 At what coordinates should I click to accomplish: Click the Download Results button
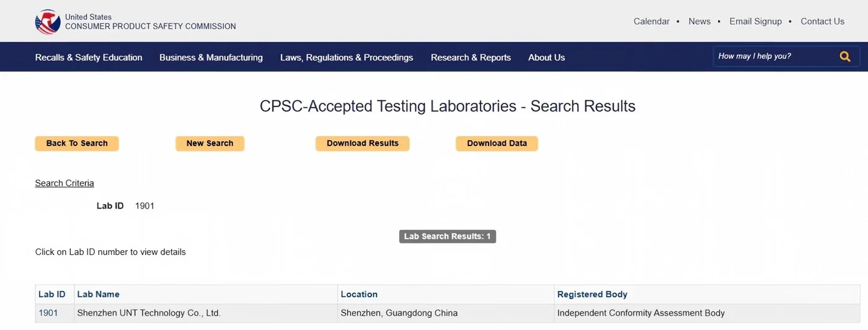pyautogui.click(x=363, y=144)
